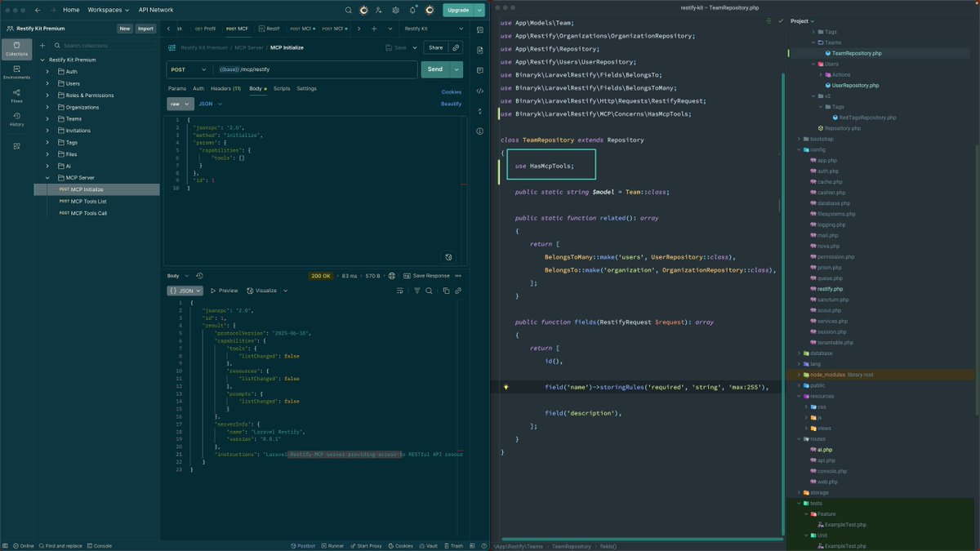The height and width of the screenshot is (551, 980).
Task: Switch to the Headers (11) tab
Action: (225, 88)
